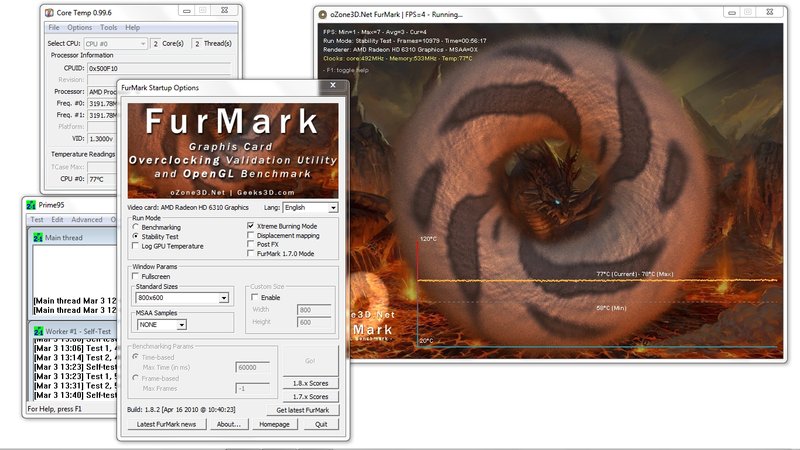Click the Worker #1 Self-Test window icon
The height and width of the screenshot is (450, 800).
tap(39, 331)
